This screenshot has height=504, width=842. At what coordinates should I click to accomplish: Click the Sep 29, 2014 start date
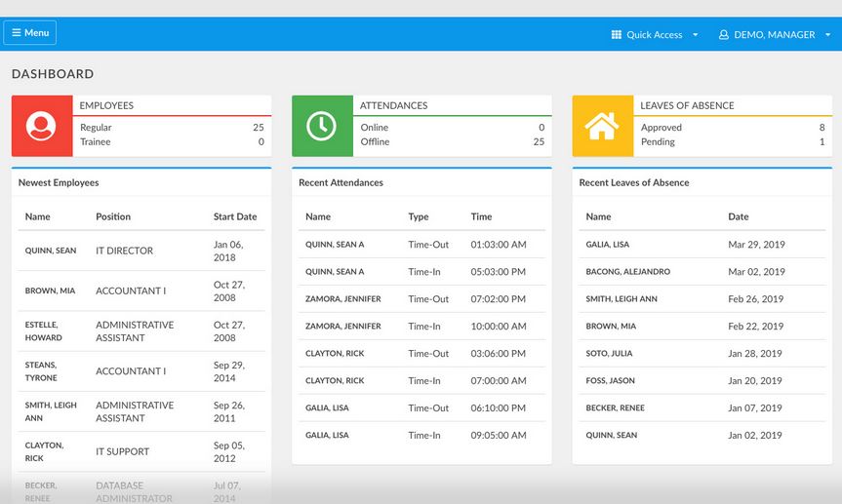pos(228,371)
